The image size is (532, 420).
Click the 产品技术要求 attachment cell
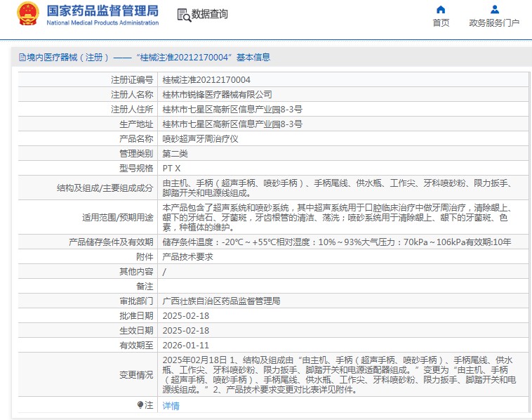[187, 257]
